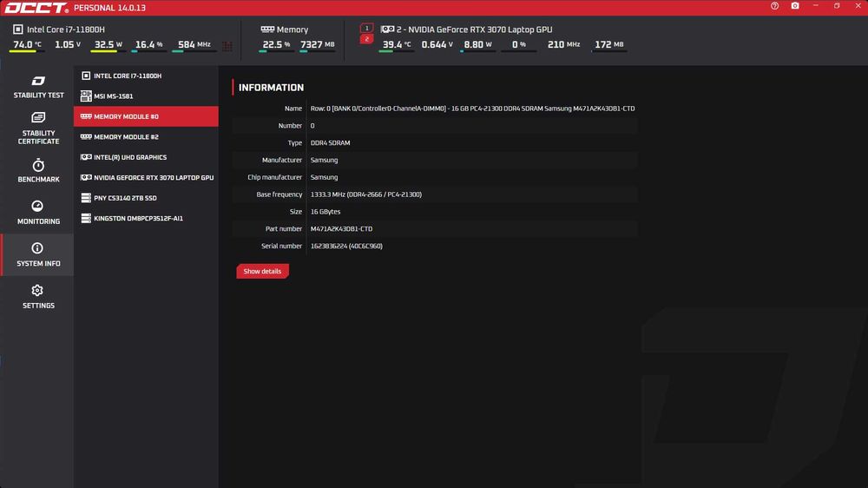The height and width of the screenshot is (488, 868).
Task: Click the CPU clock 584 MHz reading
Action: tap(194, 45)
